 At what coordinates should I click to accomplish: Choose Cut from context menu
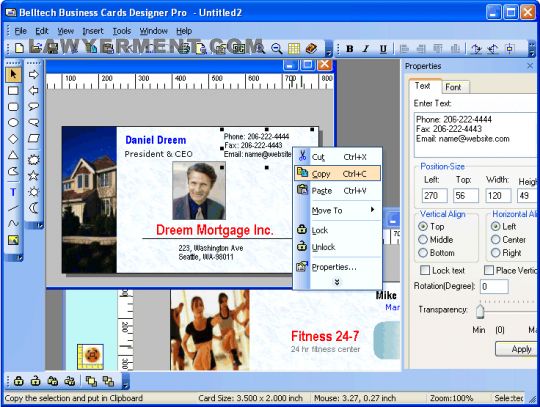pos(338,157)
